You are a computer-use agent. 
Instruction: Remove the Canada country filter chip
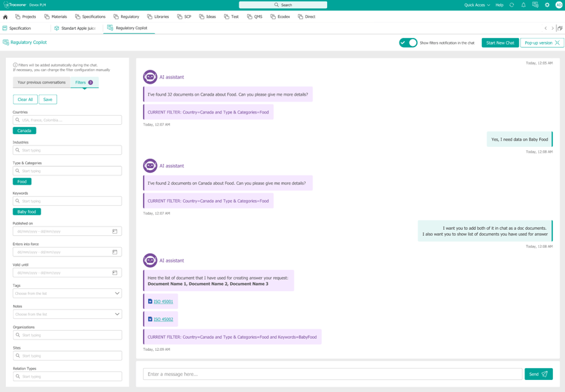pos(25,131)
